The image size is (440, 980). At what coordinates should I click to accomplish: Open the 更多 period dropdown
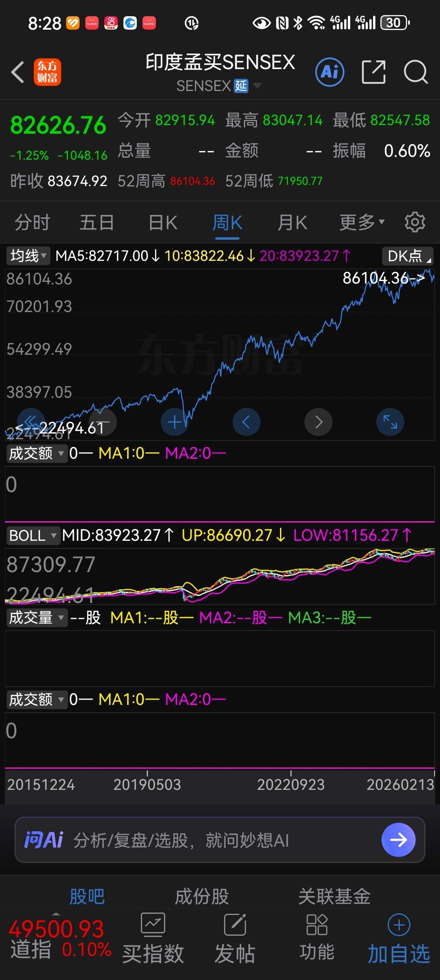point(362,222)
